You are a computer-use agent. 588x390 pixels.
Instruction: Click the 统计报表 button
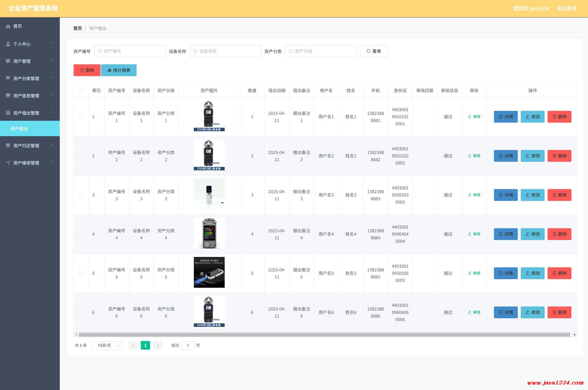coord(119,70)
